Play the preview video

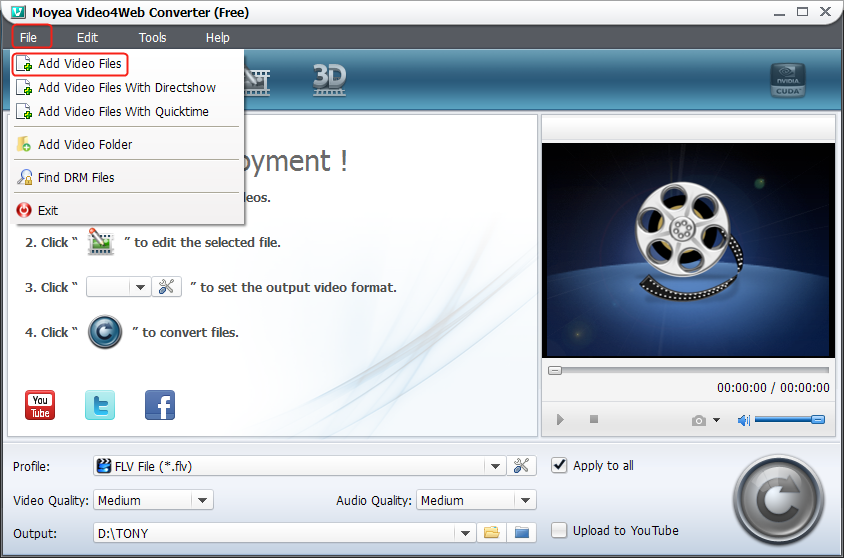point(560,419)
